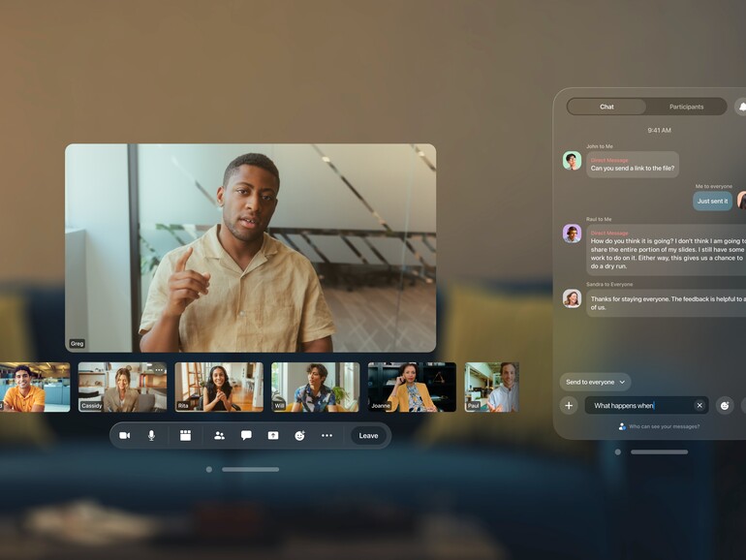This screenshot has height=560, width=746.
Task: Select Will's video thumbnail
Action: coord(316,387)
